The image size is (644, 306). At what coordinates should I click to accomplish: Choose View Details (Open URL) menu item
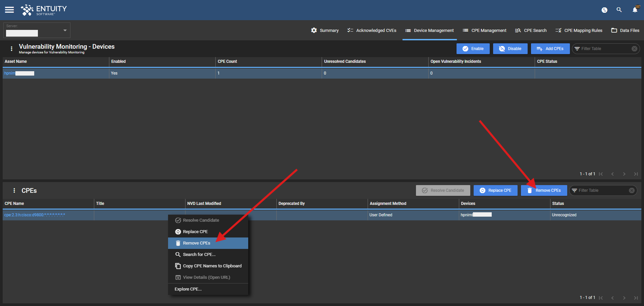(x=208, y=277)
